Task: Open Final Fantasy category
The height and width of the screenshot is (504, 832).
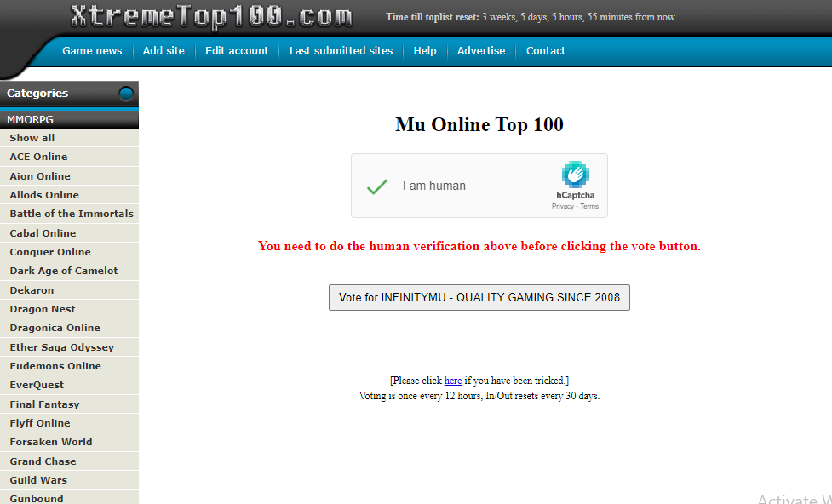Action: tap(69, 404)
